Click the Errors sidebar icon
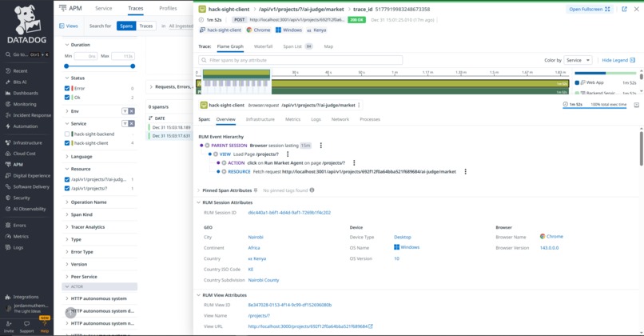 pos(8,226)
